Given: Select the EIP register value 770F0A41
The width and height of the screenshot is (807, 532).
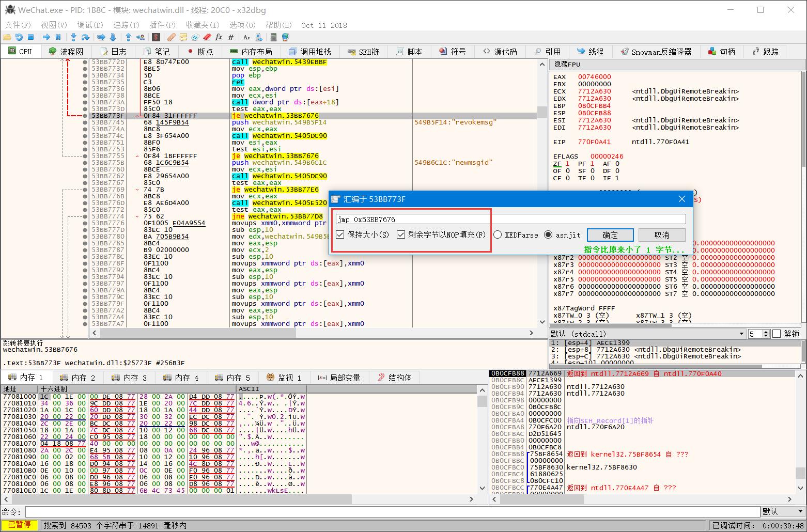Looking at the screenshot, I should (x=594, y=142).
